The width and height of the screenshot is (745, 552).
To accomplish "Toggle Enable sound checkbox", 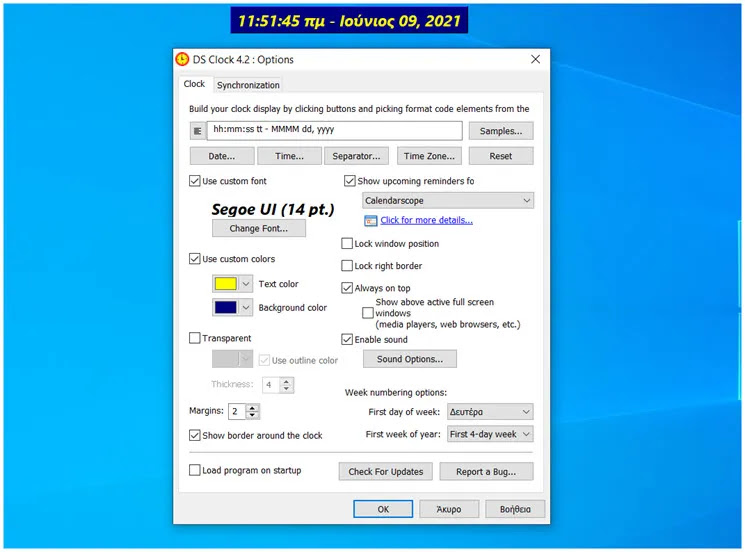I will tap(347, 340).
